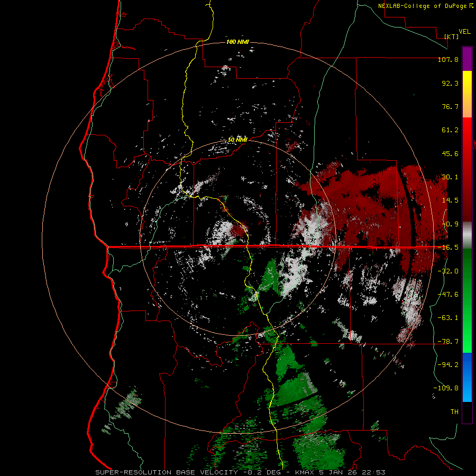Select the -32.0 velocity label

pos(448,271)
